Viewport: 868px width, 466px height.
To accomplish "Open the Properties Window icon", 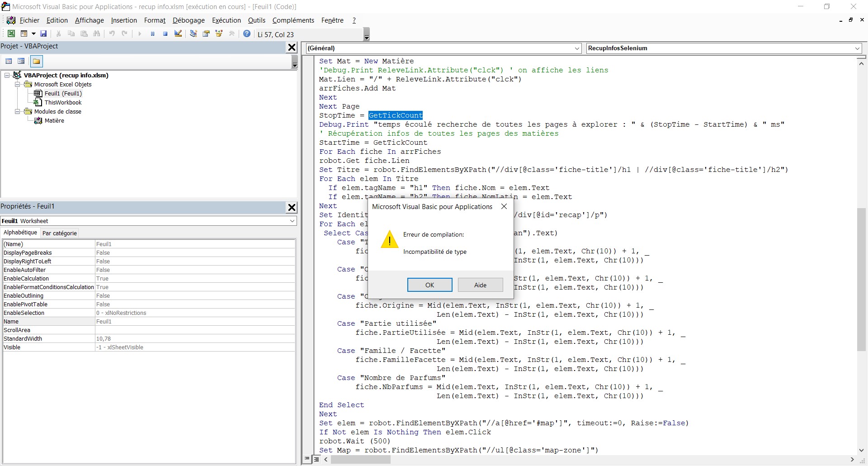I will pos(206,34).
